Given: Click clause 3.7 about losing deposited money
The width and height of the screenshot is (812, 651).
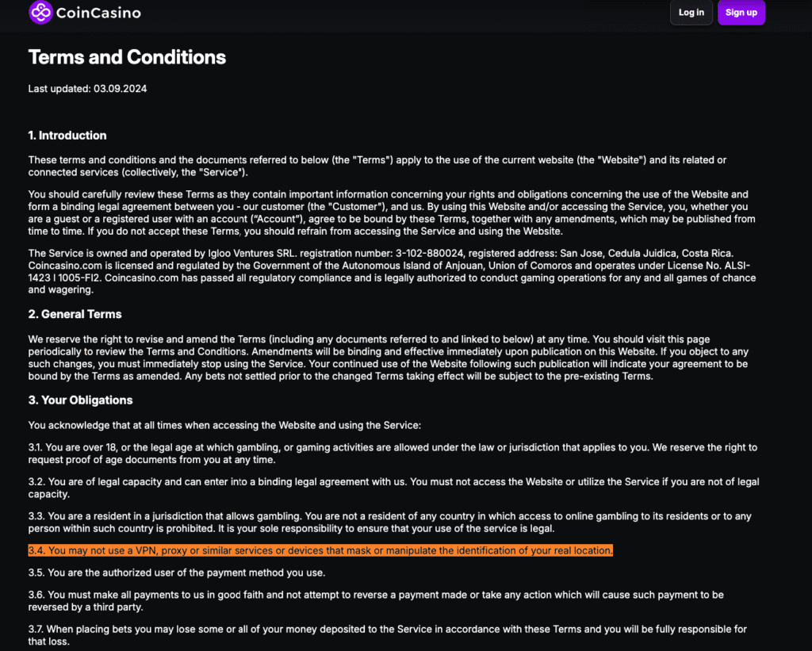Looking at the screenshot, I should (387, 634).
